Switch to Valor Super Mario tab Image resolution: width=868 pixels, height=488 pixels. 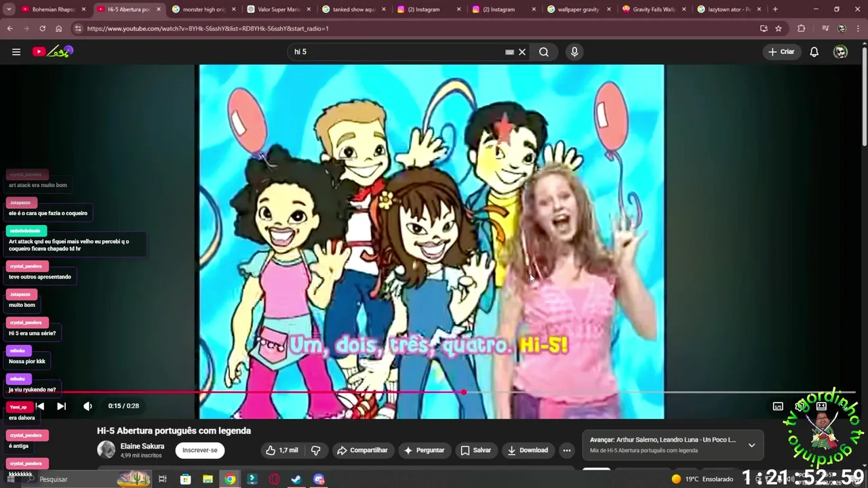[279, 9]
